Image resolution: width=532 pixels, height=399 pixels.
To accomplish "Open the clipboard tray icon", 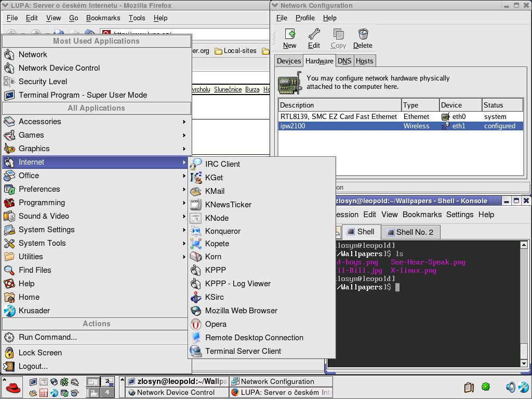I will (x=469, y=387).
